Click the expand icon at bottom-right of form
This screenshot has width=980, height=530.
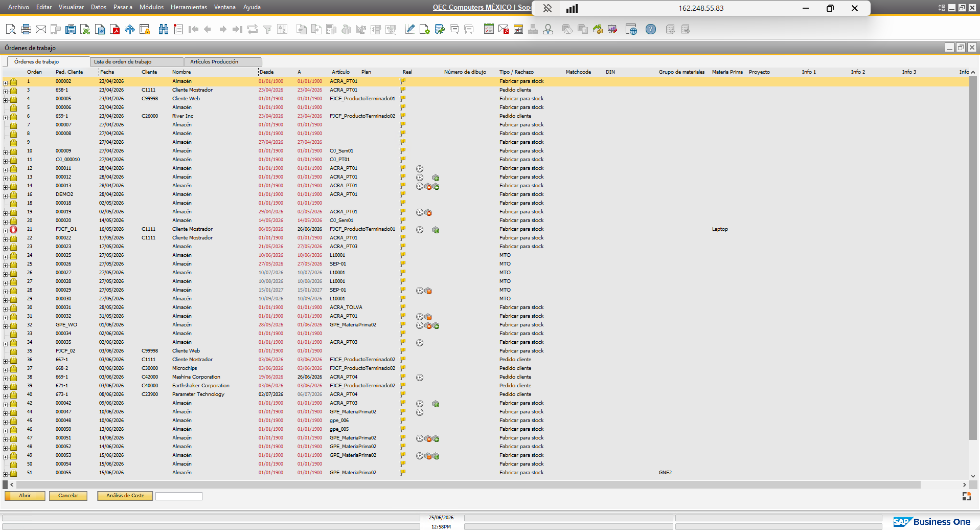click(967, 496)
